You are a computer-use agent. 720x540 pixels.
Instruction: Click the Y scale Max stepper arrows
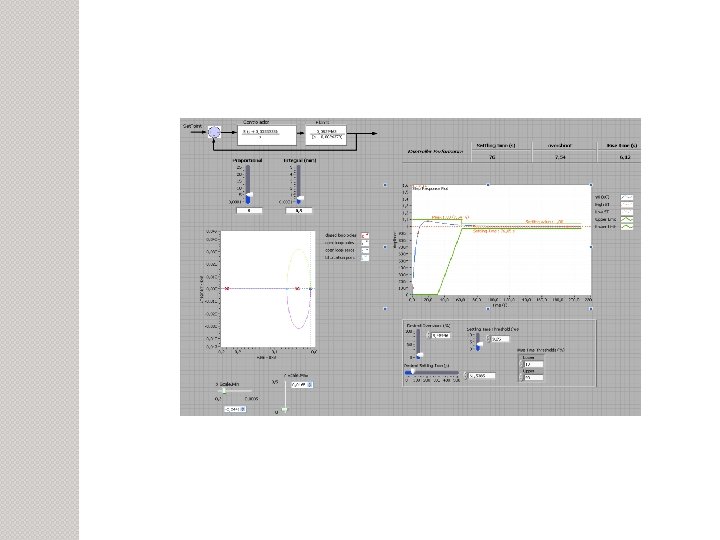coord(309,384)
